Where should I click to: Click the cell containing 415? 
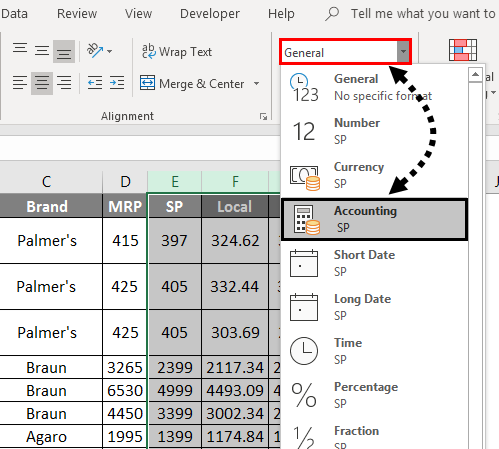pos(125,241)
